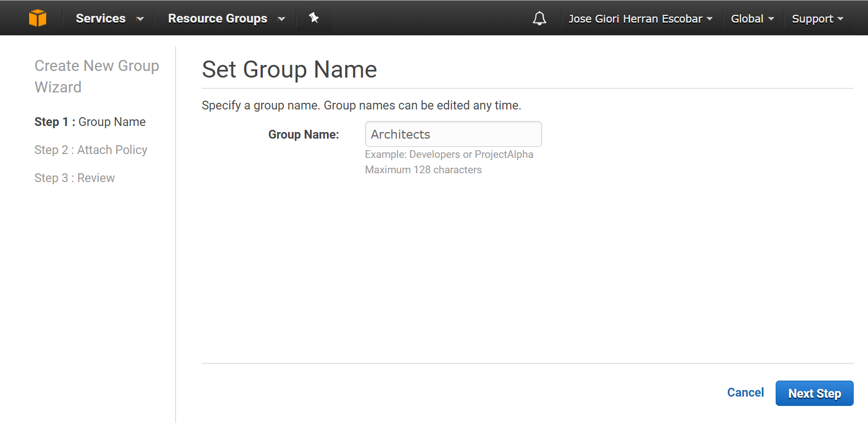The height and width of the screenshot is (423, 868).
Task: Open the AWS console home cube logo
Action: tap(38, 18)
